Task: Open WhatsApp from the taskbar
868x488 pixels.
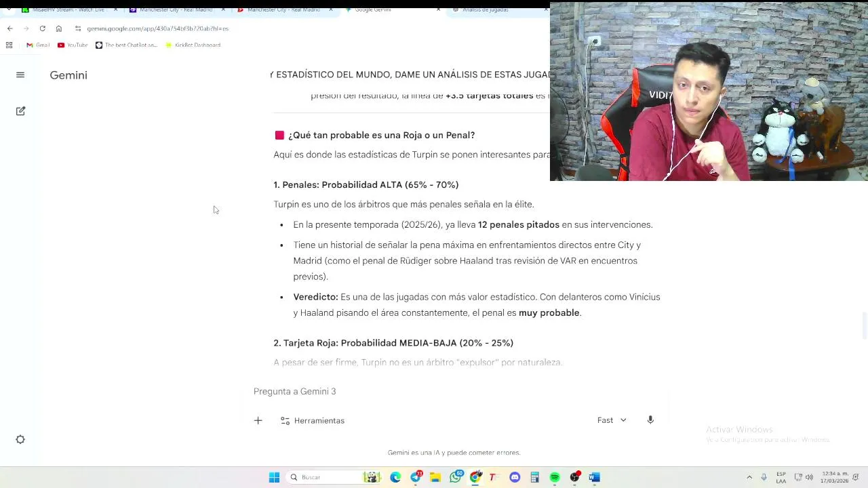Action: tap(456, 477)
